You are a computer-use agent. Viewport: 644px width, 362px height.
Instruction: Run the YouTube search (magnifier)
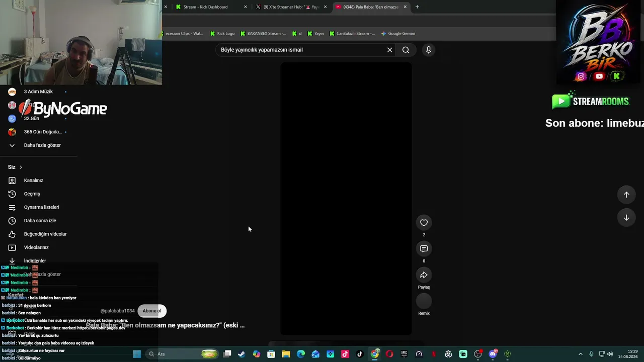[406, 50]
